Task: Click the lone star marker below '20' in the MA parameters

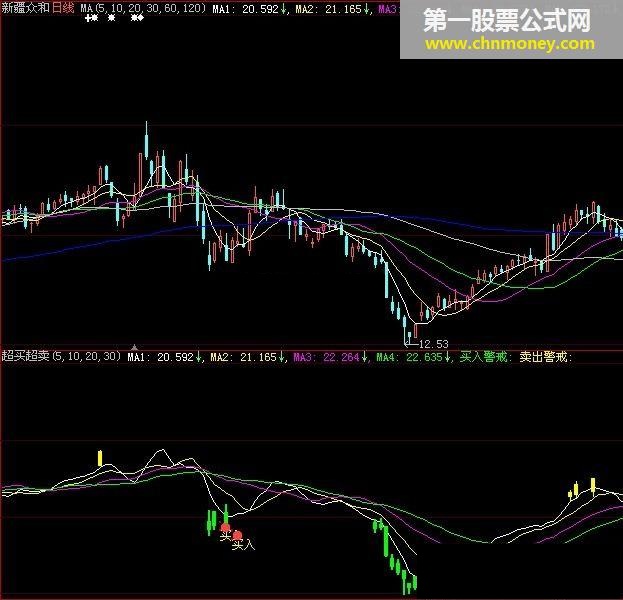Action: point(112,18)
